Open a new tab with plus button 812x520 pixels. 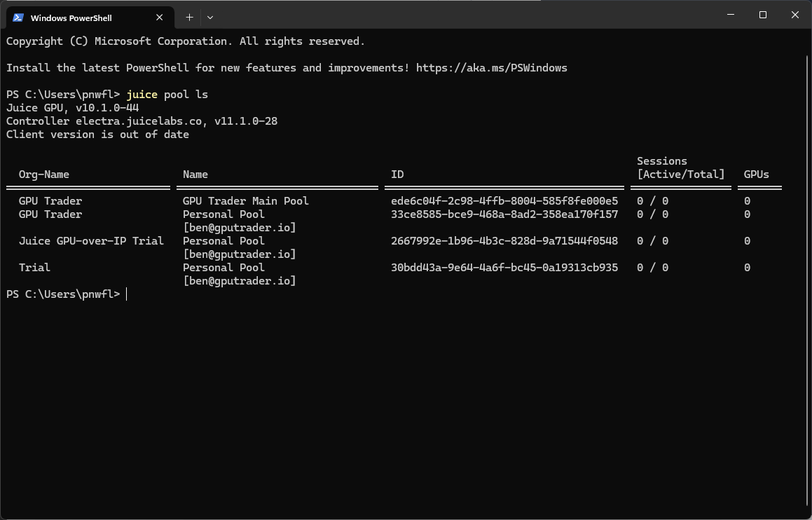[x=190, y=18]
